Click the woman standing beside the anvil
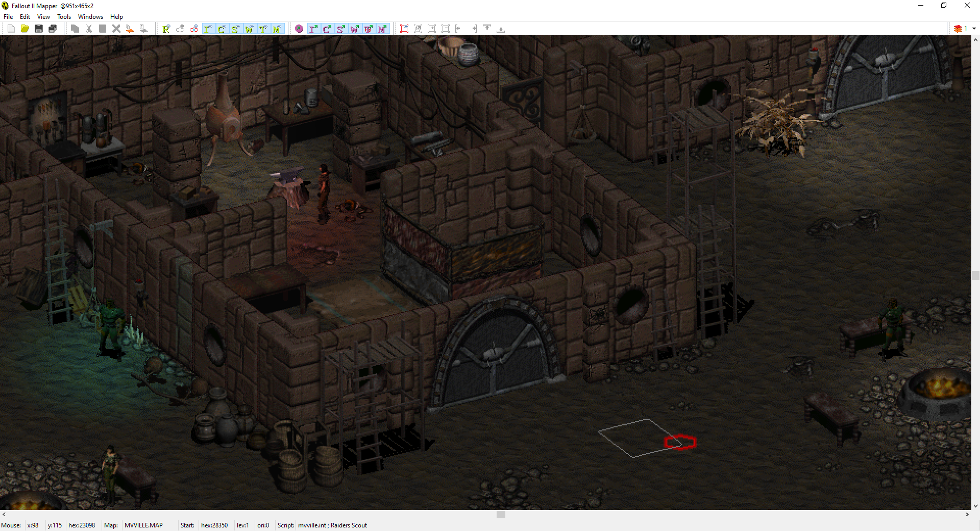Viewport: 980px width, 531px height. pos(323,194)
